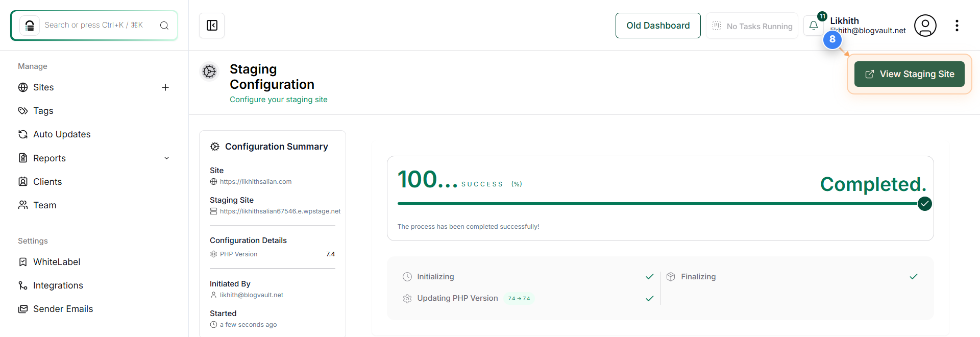Click 'a few seconds ago' started time

249,325
